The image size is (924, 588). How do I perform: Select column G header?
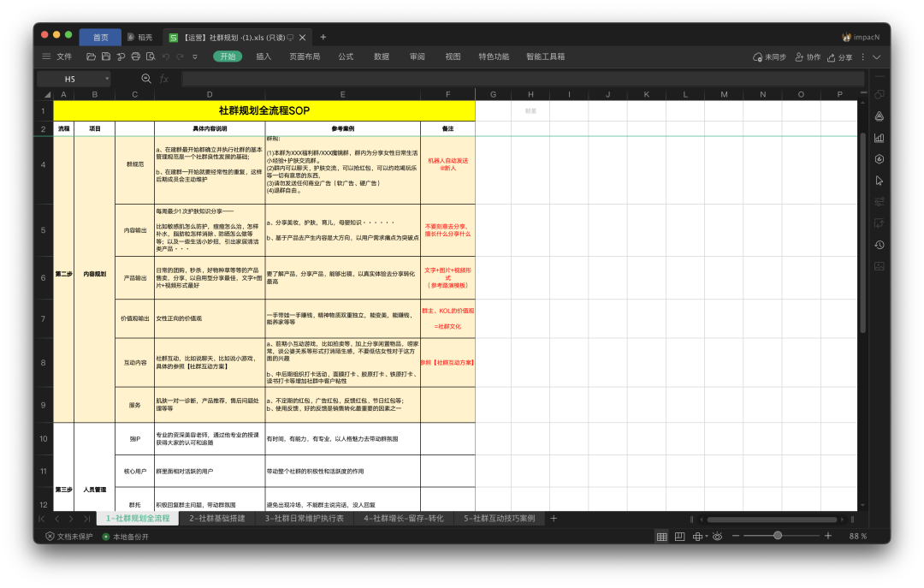[x=493, y=94]
